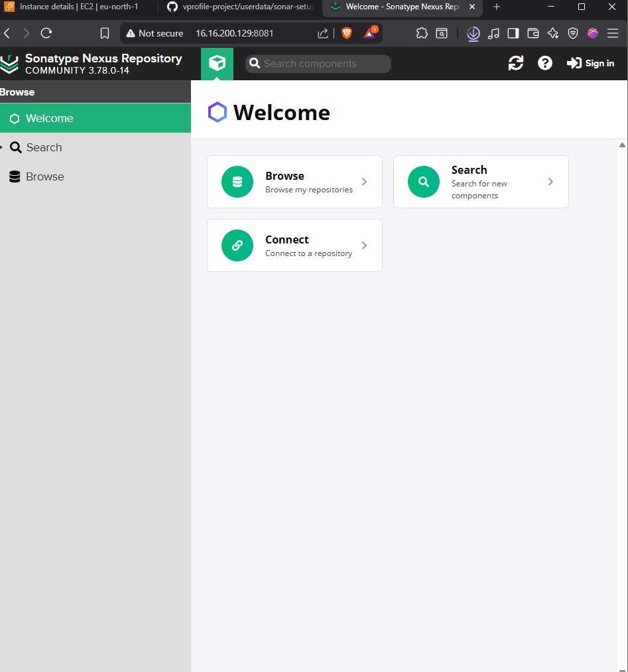Click the chevron on the Browse card
The width and height of the screenshot is (628, 672).
(x=364, y=182)
